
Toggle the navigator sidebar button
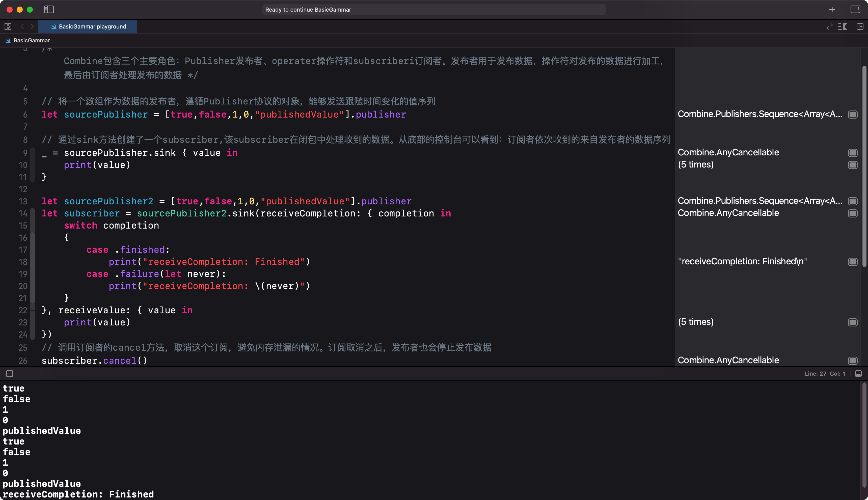(49, 9)
